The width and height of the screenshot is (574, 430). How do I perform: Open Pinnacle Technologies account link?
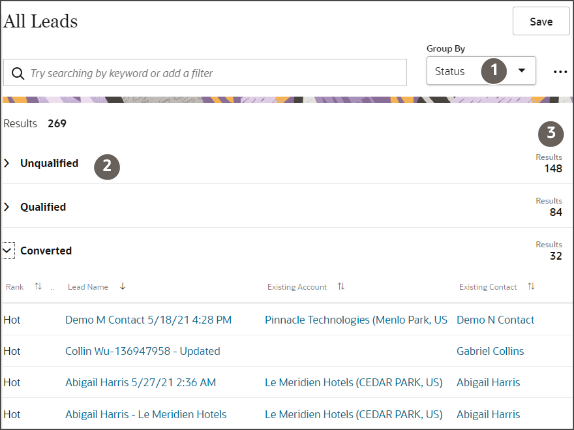(356, 320)
